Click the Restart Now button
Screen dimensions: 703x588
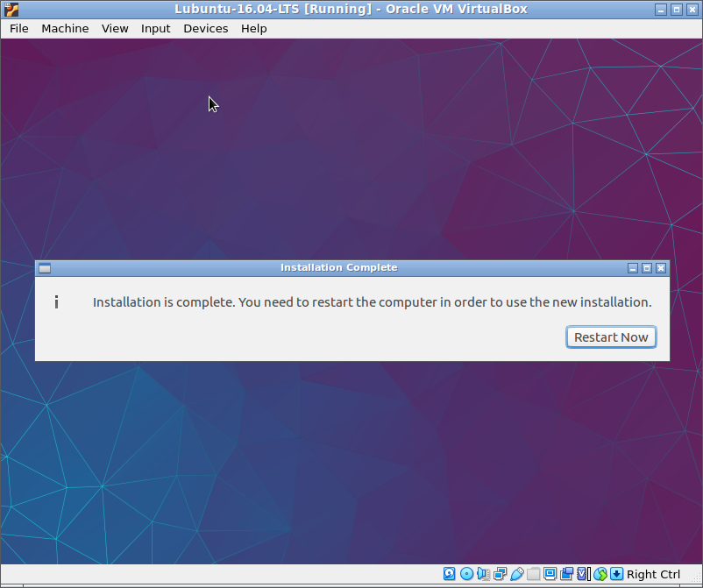[611, 337]
